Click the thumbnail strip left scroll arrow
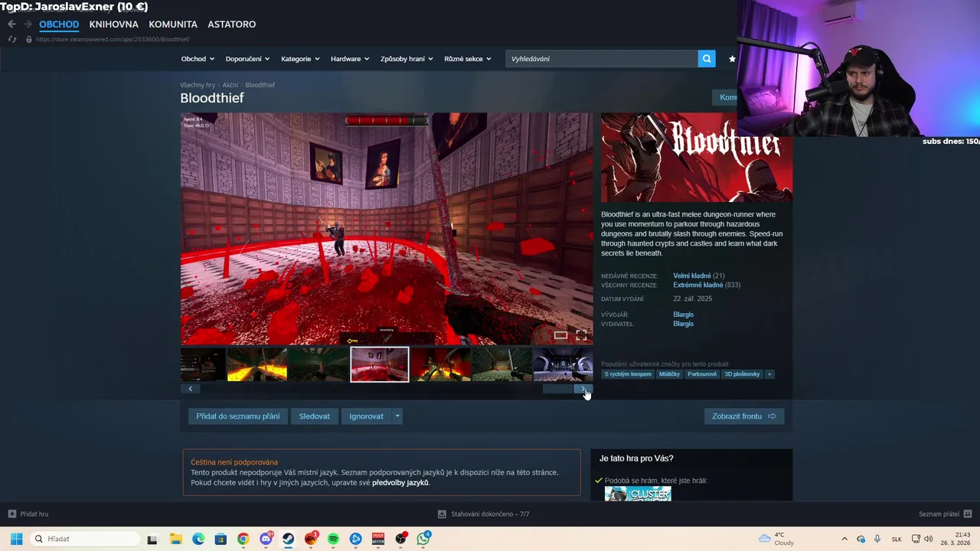 (x=191, y=389)
